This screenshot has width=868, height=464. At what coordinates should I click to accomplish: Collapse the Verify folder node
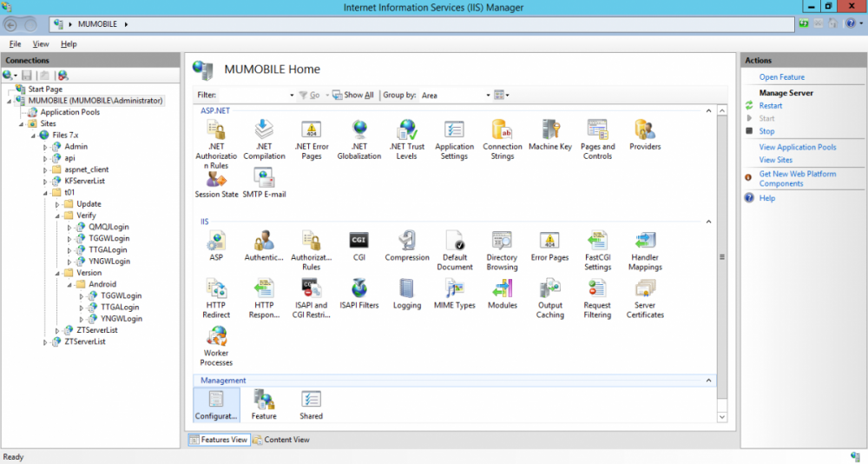click(57, 215)
